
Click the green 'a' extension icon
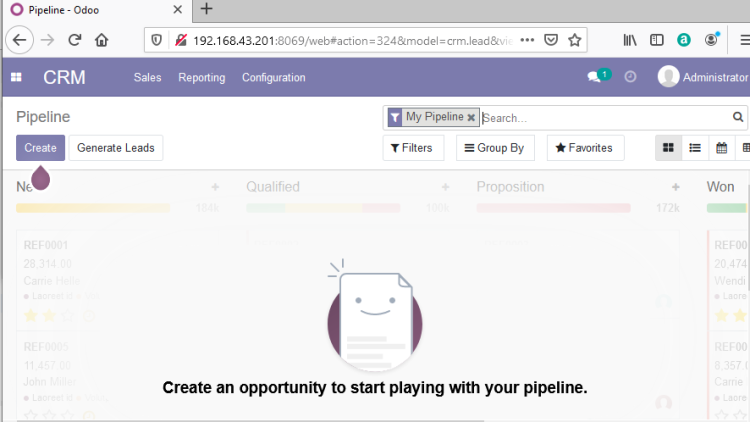click(x=684, y=40)
